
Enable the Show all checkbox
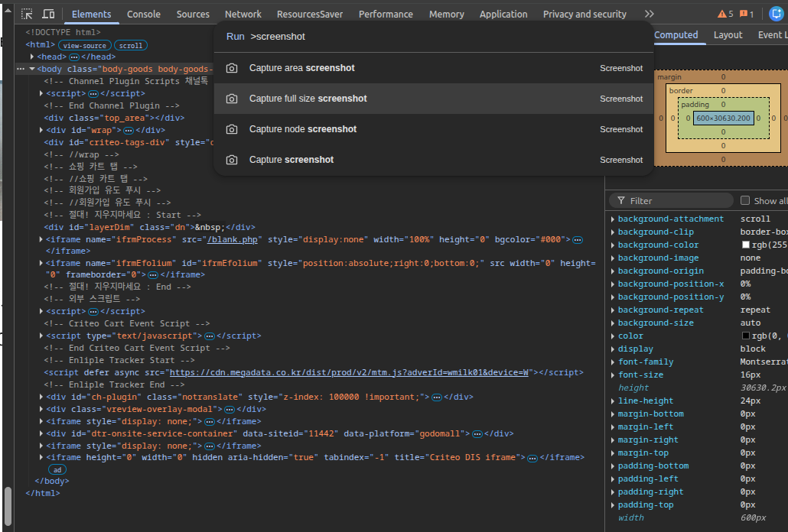pyautogui.click(x=745, y=200)
